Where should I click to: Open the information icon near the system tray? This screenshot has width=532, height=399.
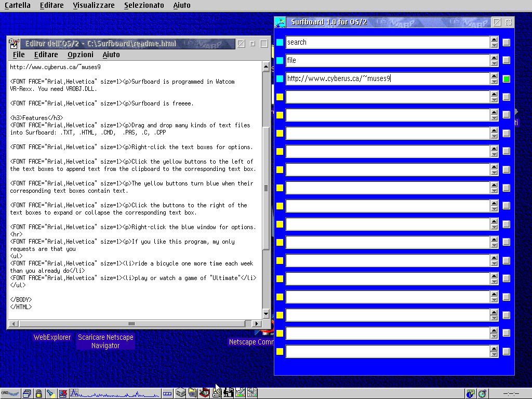click(x=470, y=393)
